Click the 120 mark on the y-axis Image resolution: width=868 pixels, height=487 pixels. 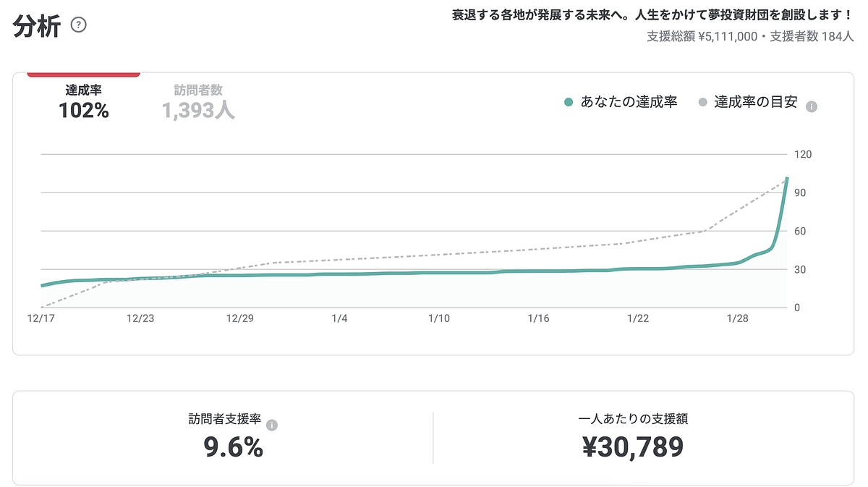[x=803, y=154]
